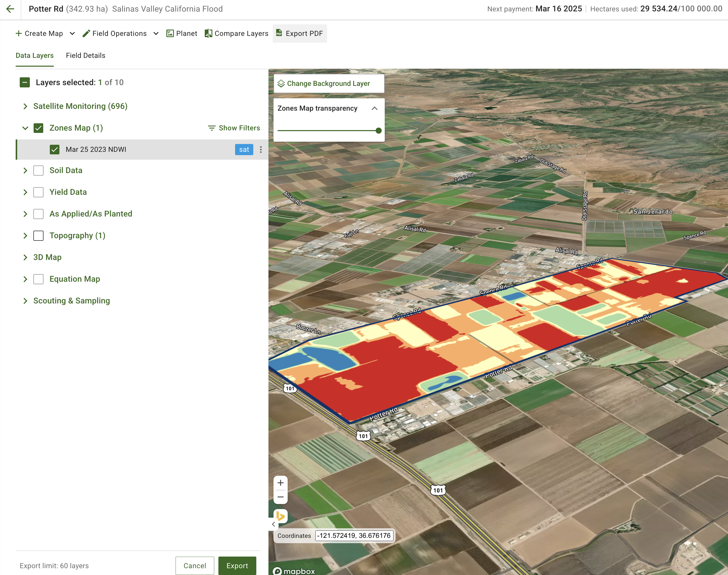Click Show Filters for Zones Map
This screenshot has height=575, width=728.
coord(234,128)
